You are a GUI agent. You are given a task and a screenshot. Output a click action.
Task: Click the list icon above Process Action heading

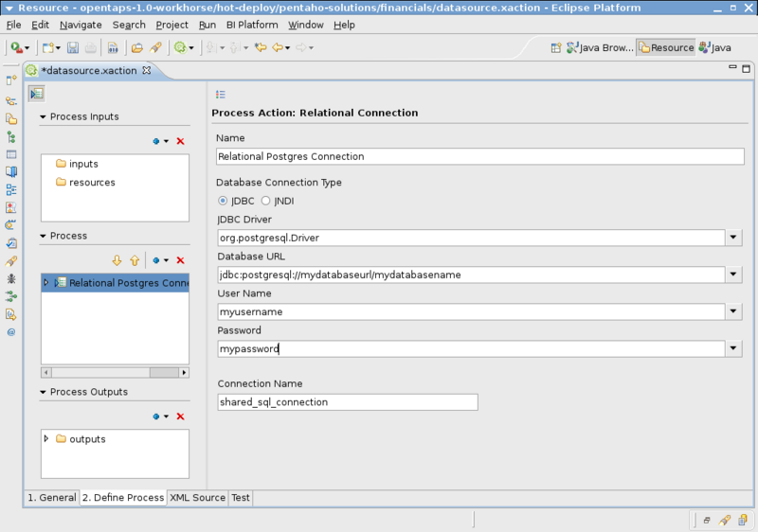click(x=221, y=94)
